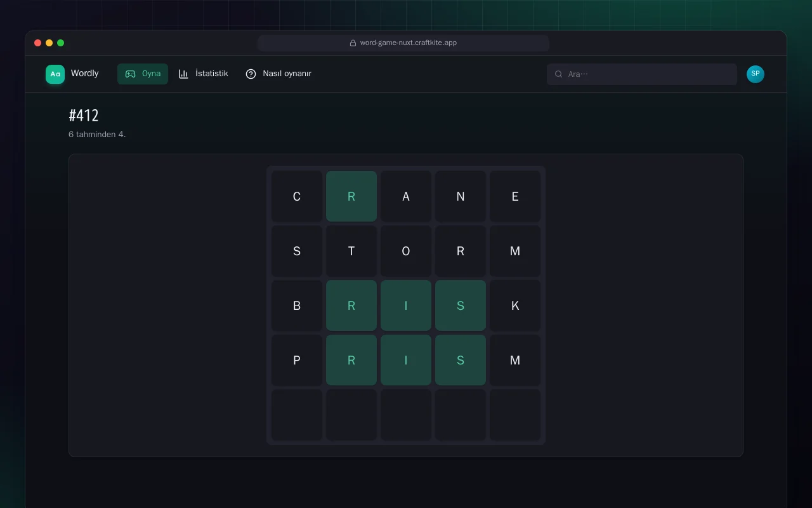Select the green S tile in PRISM row

[461, 360]
